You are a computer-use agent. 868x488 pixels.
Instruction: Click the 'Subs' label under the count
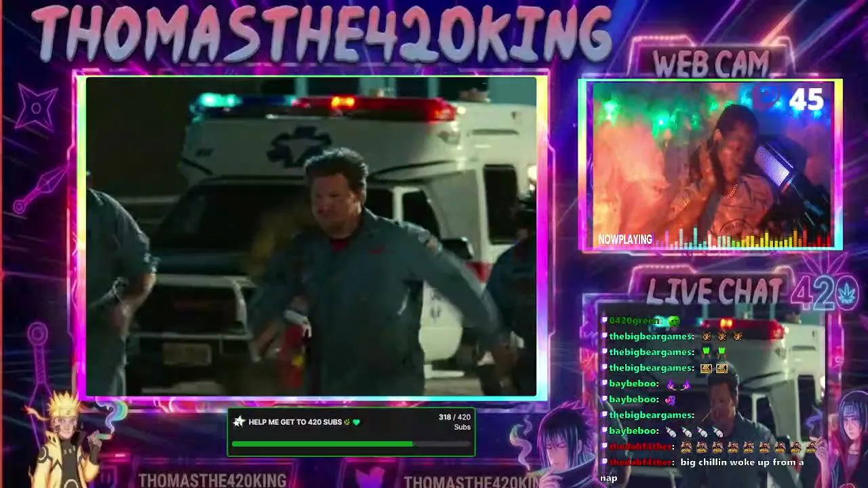coord(462,427)
